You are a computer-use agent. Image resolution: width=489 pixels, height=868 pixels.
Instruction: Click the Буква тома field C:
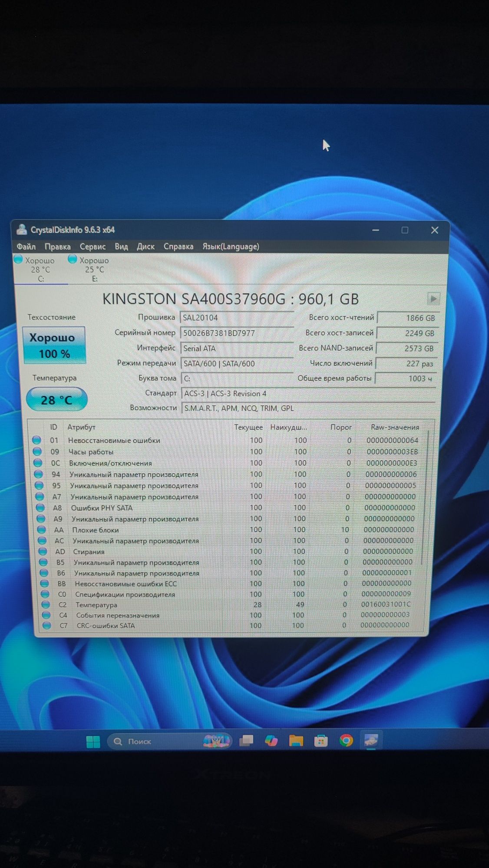coord(237,378)
